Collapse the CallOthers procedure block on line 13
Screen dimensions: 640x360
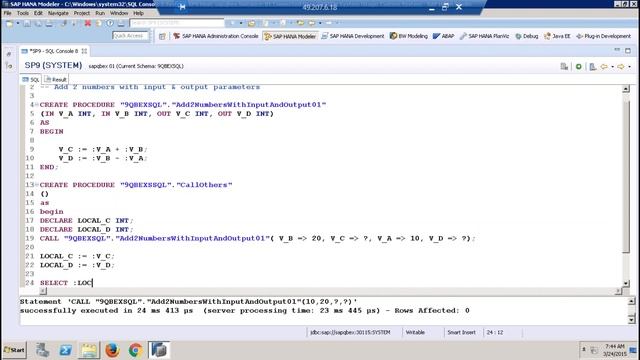coord(37,184)
